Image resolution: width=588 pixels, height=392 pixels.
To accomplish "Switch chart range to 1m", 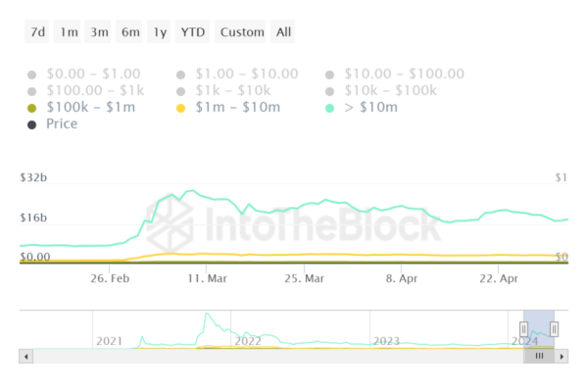I will [x=69, y=32].
